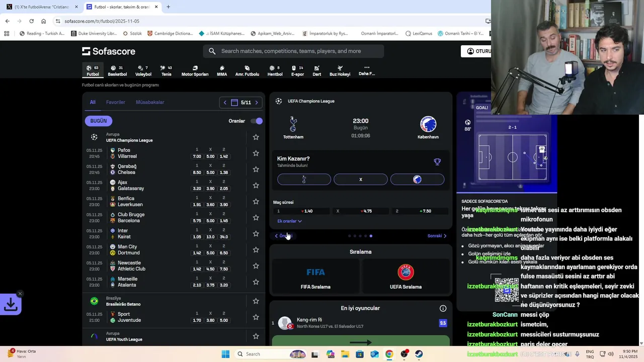Favorite the Pafos vs Villarreal match
The image size is (644, 362).
(x=256, y=153)
